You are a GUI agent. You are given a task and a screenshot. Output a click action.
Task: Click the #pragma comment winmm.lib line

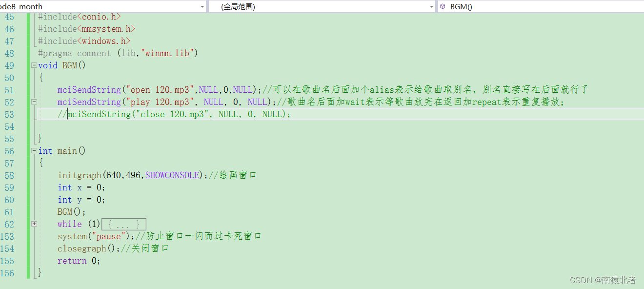[118, 53]
